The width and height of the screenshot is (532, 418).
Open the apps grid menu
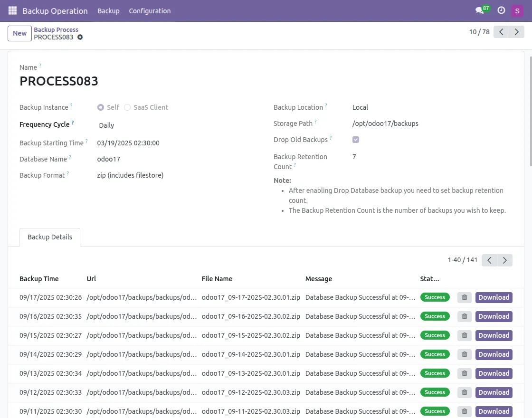[12, 10]
